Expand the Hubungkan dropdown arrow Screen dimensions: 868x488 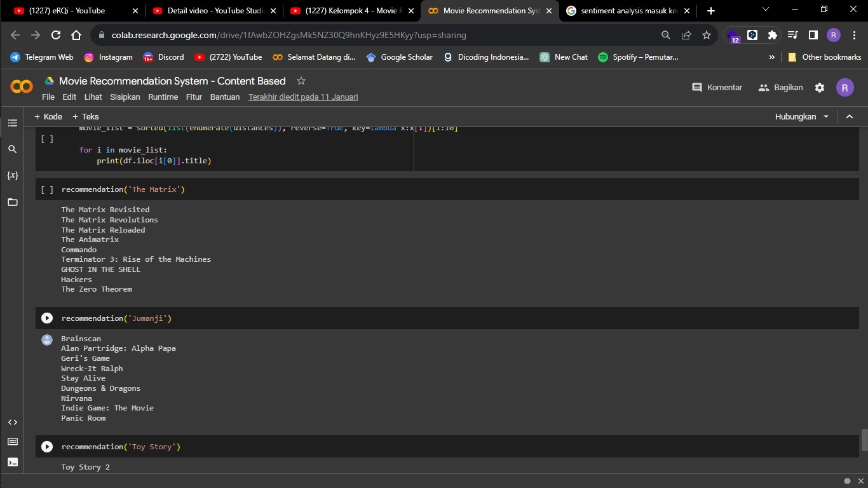coord(826,117)
